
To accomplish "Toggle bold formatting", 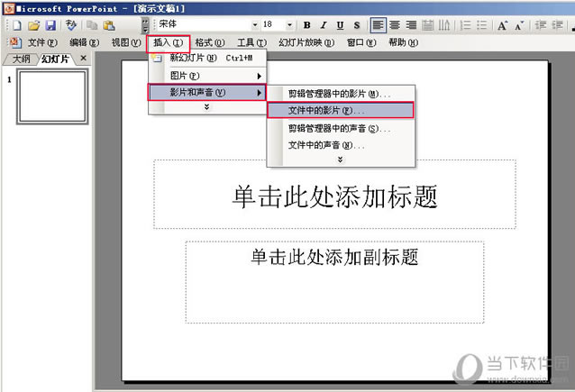I will click(307, 25).
